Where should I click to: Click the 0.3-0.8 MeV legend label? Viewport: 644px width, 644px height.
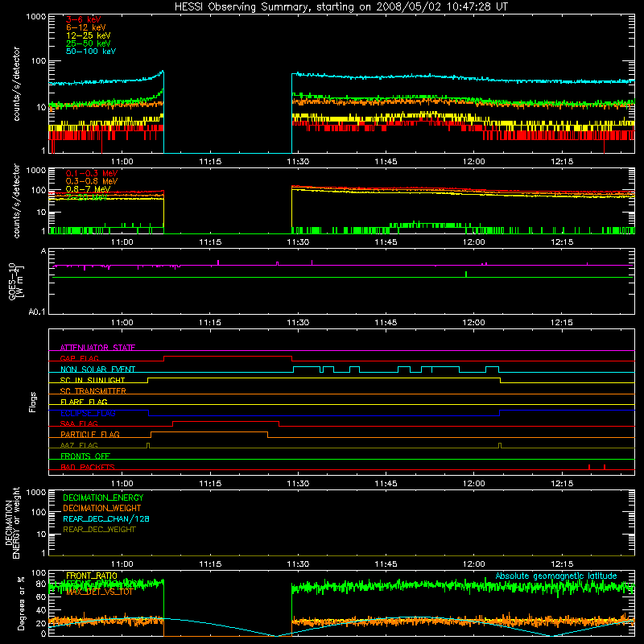tap(92, 181)
